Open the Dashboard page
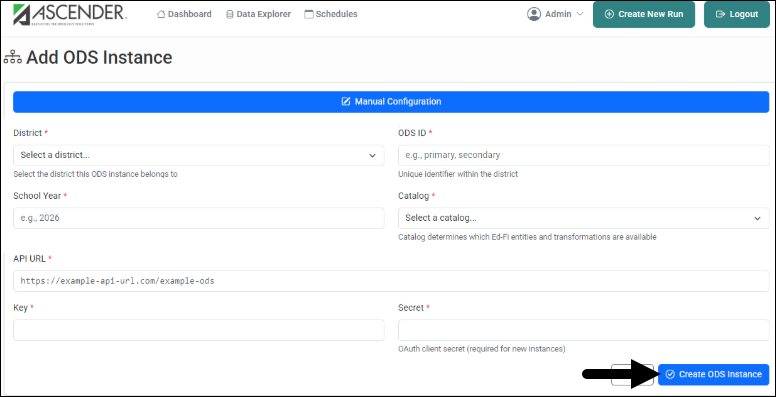The height and width of the screenshot is (397, 776). (184, 14)
